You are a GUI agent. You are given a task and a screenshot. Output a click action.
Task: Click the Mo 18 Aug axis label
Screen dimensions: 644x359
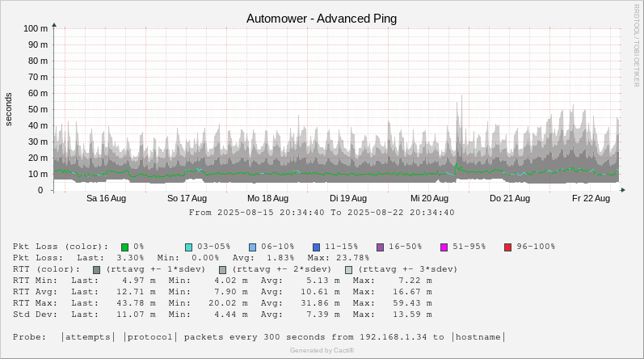[267, 198]
